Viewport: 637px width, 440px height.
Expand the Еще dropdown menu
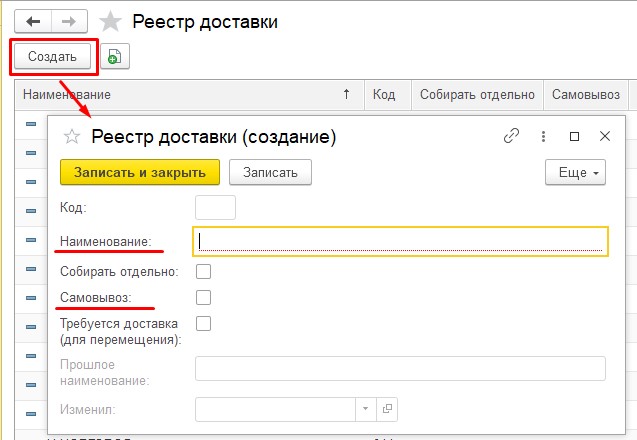click(575, 172)
